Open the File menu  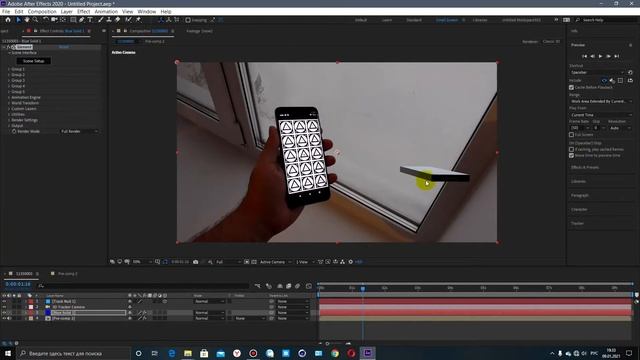click(x=6, y=11)
